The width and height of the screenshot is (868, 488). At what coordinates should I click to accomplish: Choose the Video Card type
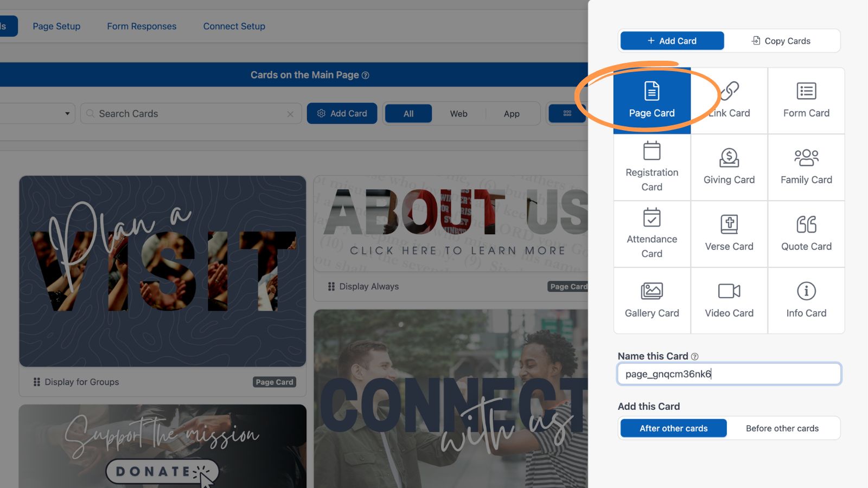pos(729,300)
